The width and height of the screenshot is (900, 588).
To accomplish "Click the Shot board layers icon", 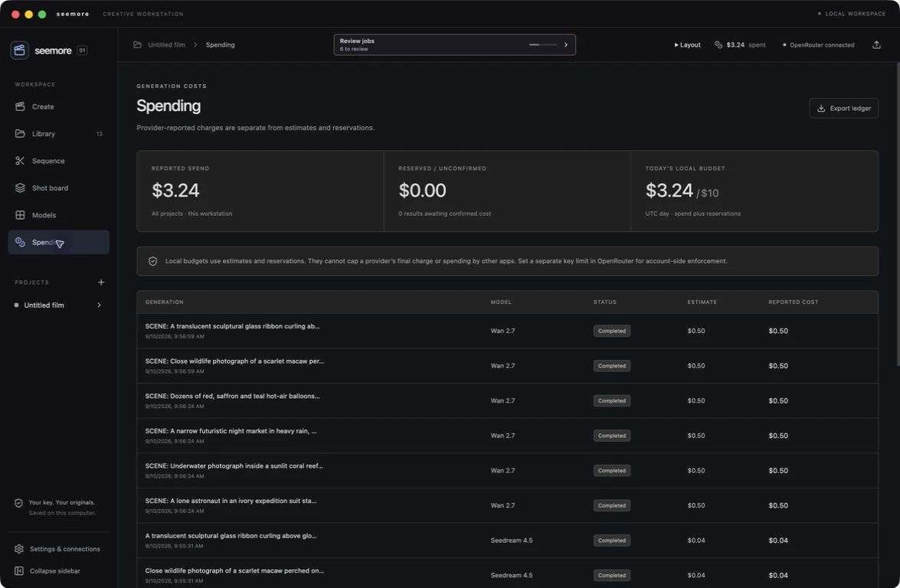I will pos(20,188).
